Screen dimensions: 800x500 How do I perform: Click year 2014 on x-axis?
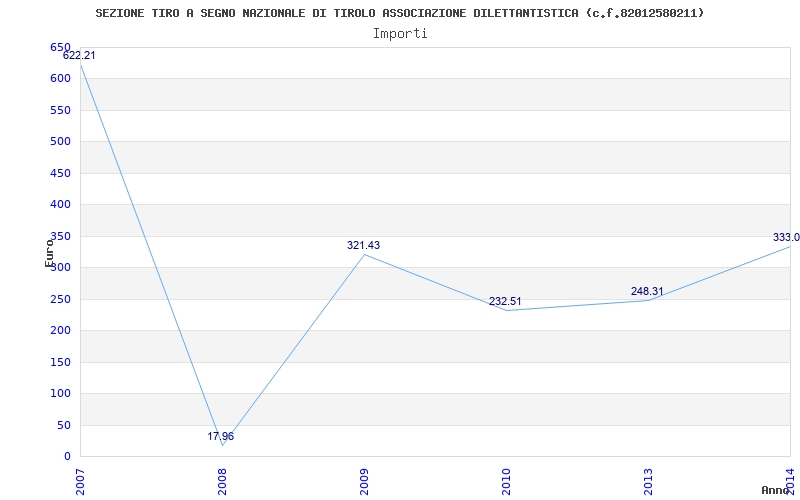click(790, 482)
